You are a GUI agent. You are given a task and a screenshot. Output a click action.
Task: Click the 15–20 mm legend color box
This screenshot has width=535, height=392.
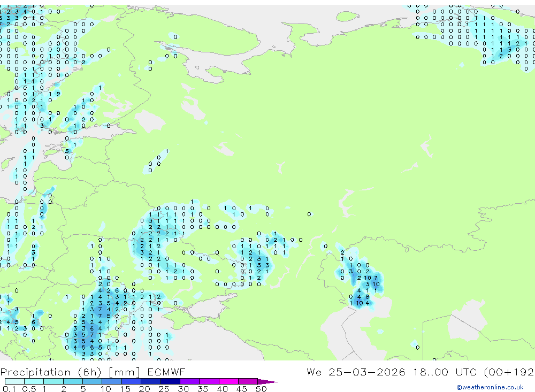pyautogui.click(x=132, y=381)
